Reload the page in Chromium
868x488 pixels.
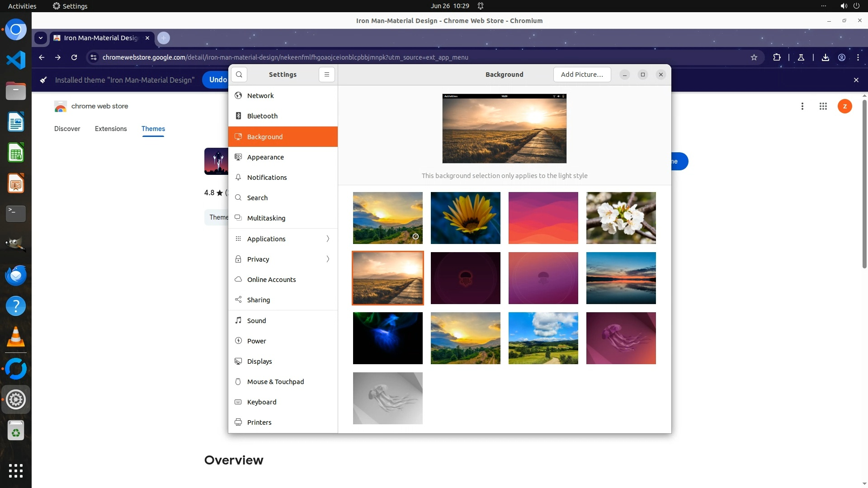point(74,57)
